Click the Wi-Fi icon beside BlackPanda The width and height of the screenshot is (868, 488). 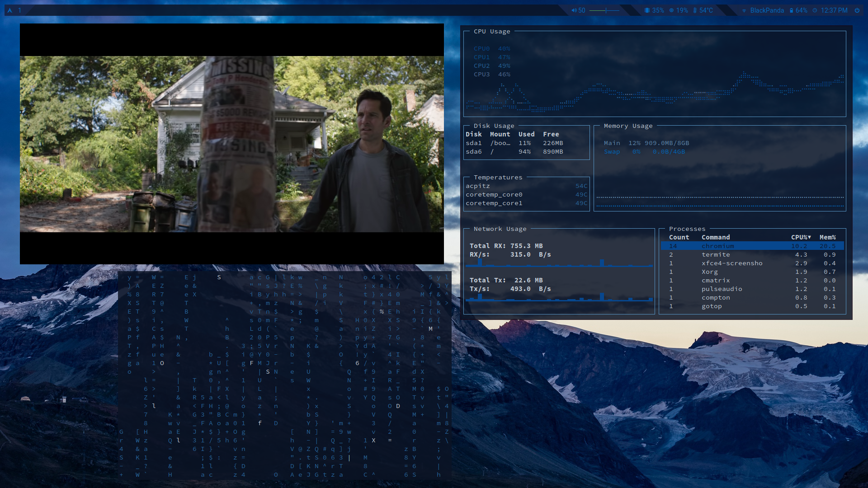[x=744, y=10]
